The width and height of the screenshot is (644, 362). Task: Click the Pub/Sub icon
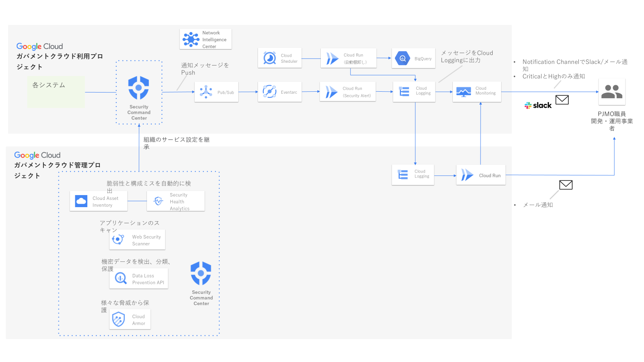[206, 92]
